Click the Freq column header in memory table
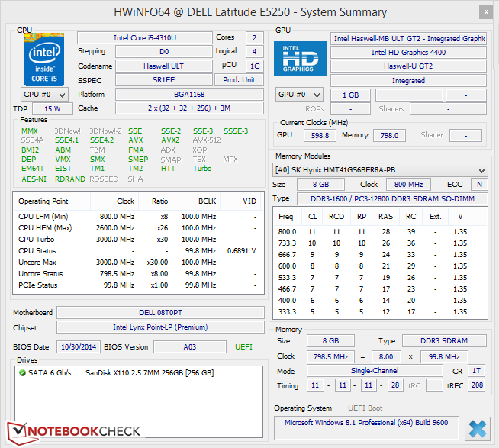 point(288,217)
